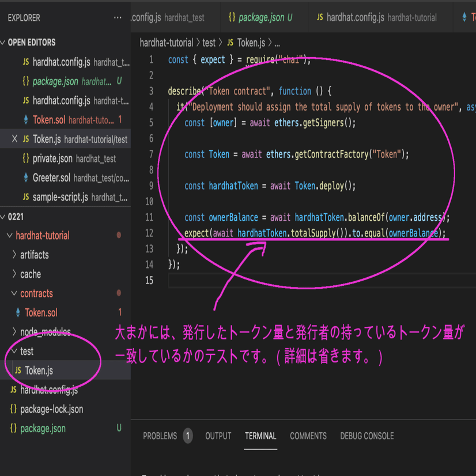
Task: Switch to the OUTPUT tab
Action: pos(218,436)
